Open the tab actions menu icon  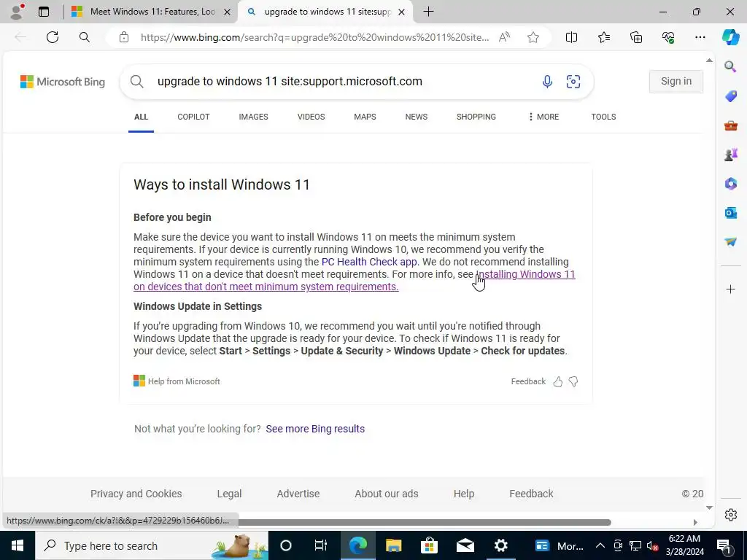coord(44,12)
